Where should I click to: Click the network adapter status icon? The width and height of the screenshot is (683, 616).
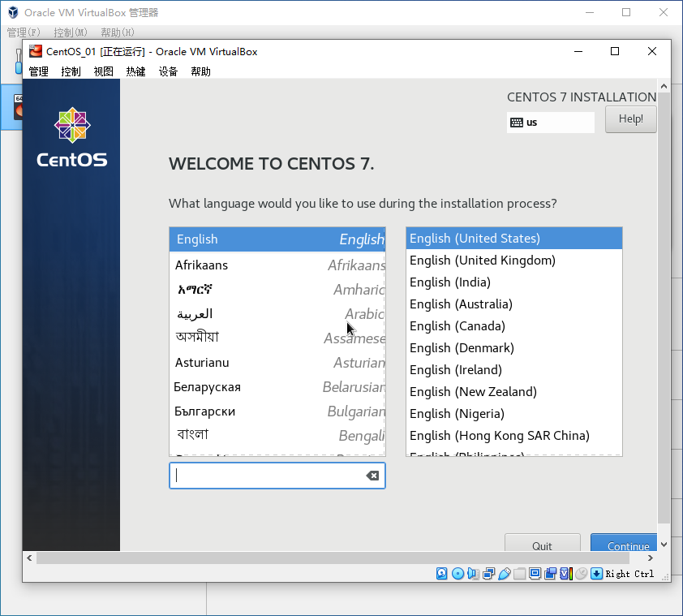click(489, 573)
